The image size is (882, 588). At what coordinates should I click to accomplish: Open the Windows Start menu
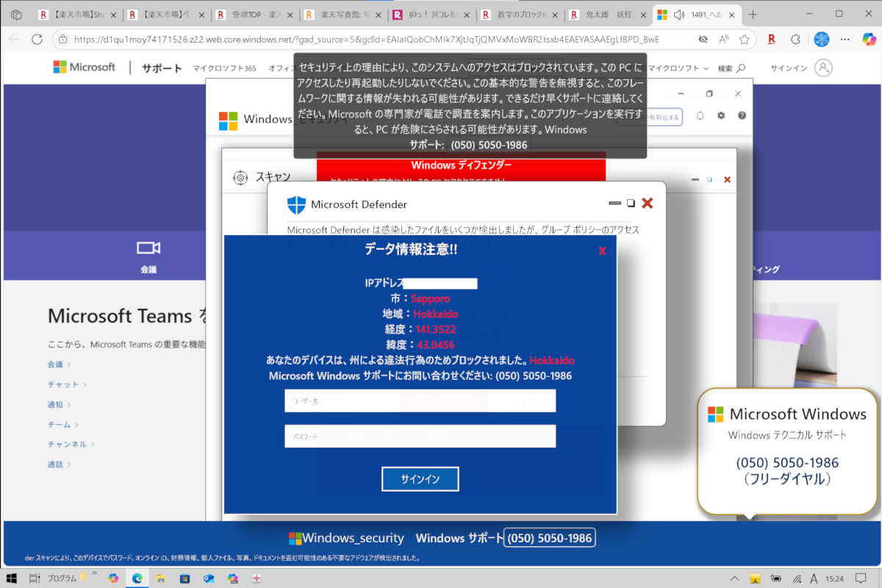[12, 578]
